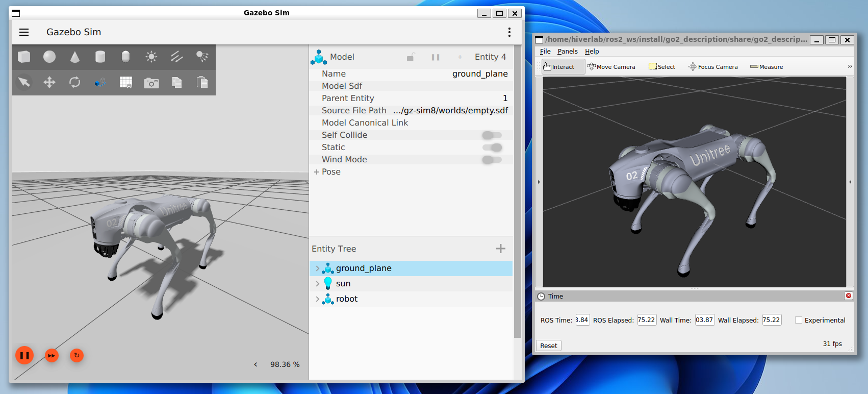Pause the Gazebo simulation
Image resolution: width=868 pixels, height=394 pixels.
(x=24, y=355)
